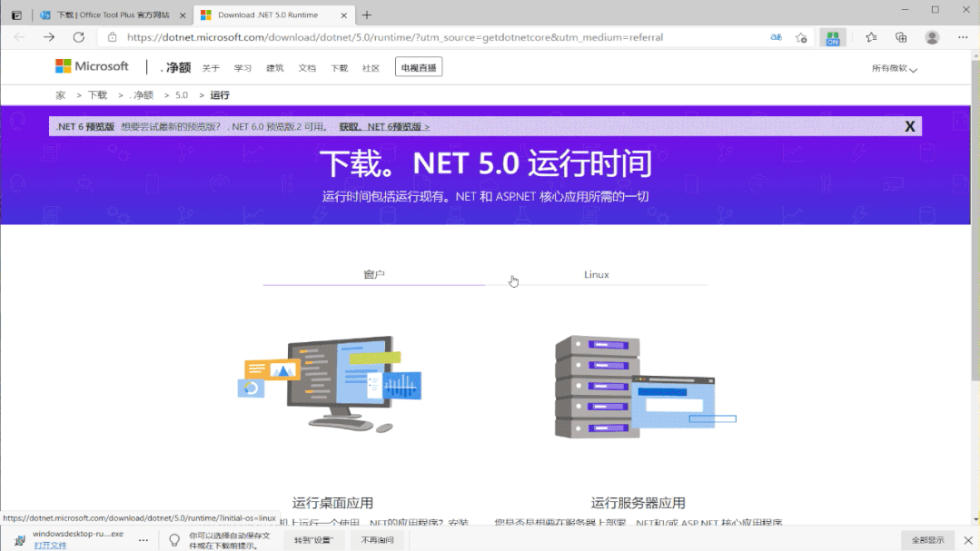Go to 5.0 in breadcrumb
980x551 pixels.
pos(182,95)
